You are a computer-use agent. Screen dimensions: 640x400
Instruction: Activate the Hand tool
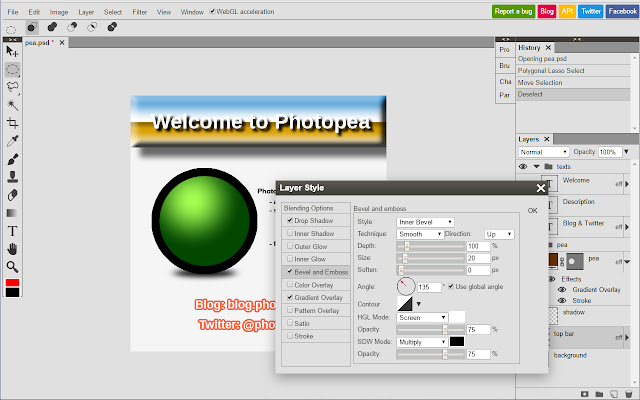click(12, 249)
